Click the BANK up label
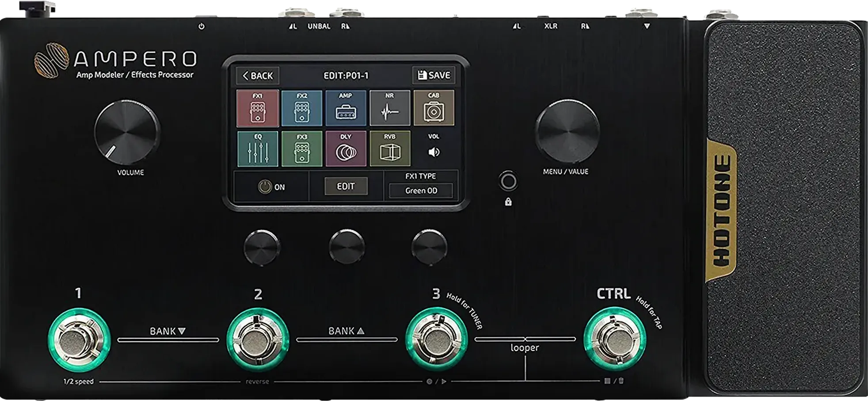The height and width of the screenshot is (401, 868). [x=346, y=331]
